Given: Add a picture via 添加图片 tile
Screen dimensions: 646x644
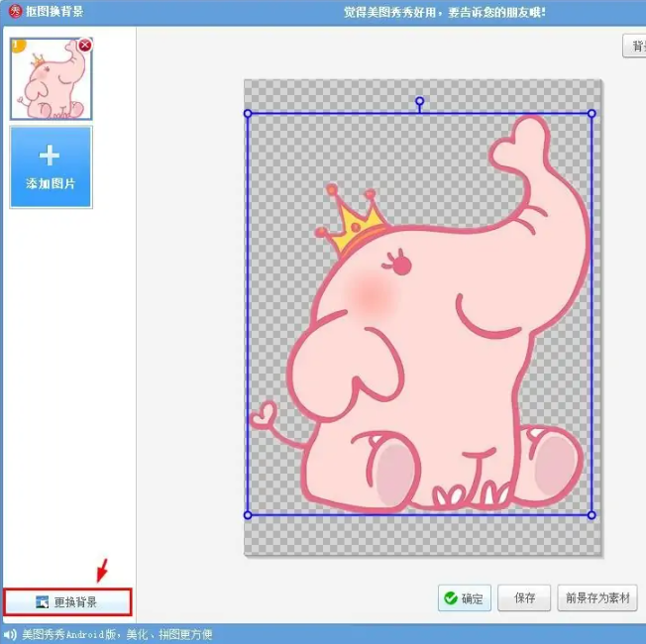Looking at the screenshot, I should click(52, 166).
